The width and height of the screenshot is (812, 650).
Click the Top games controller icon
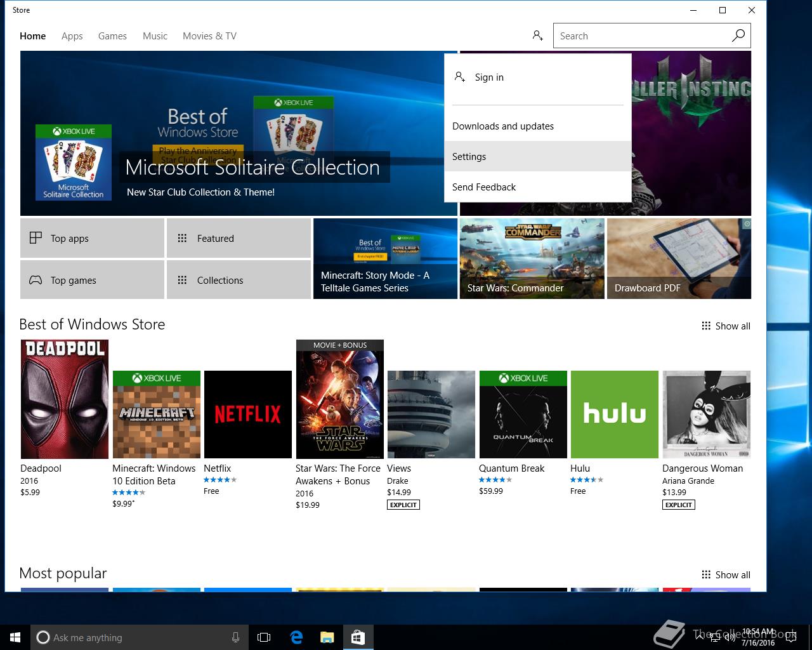click(36, 280)
